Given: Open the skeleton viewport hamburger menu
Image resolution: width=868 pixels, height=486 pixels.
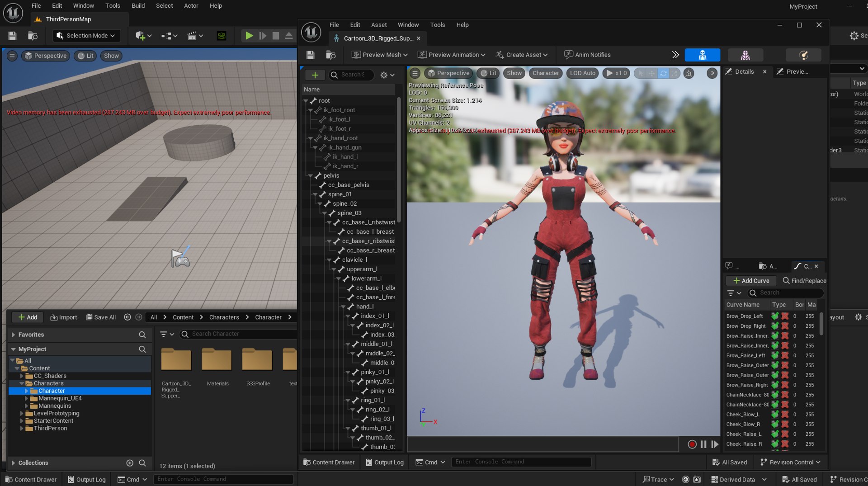Looking at the screenshot, I should click(x=415, y=73).
